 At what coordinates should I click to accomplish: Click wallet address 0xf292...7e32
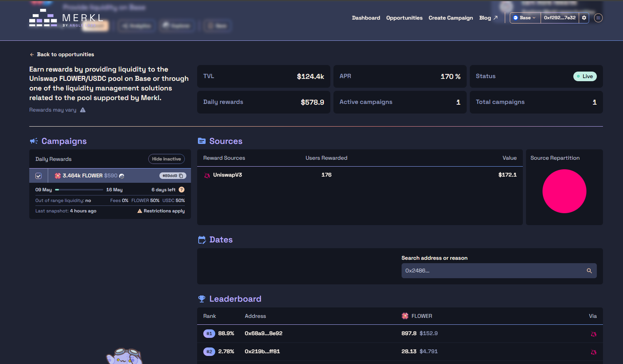tap(559, 18)
